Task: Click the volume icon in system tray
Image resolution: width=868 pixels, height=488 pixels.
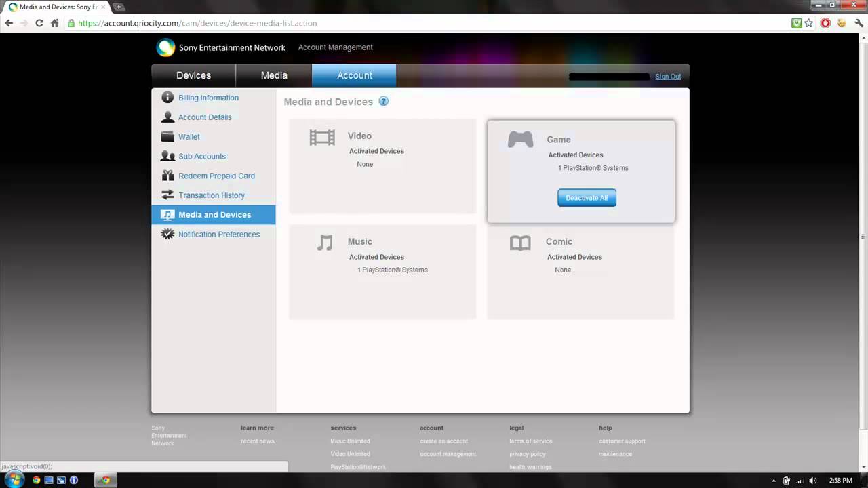Action: click(813, 481)
